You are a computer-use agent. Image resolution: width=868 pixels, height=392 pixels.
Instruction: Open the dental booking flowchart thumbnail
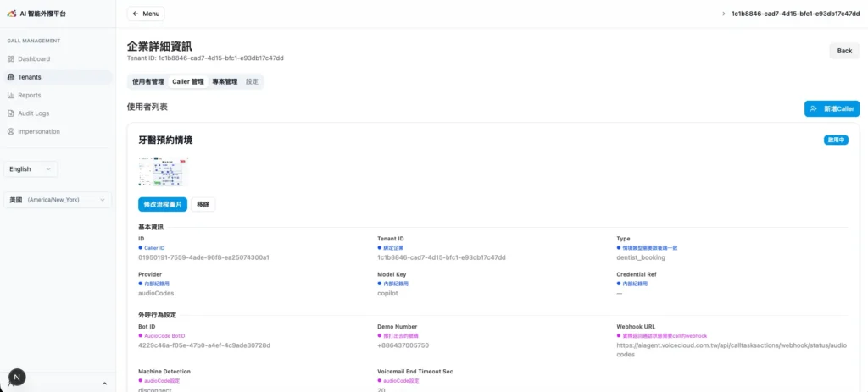163,172
